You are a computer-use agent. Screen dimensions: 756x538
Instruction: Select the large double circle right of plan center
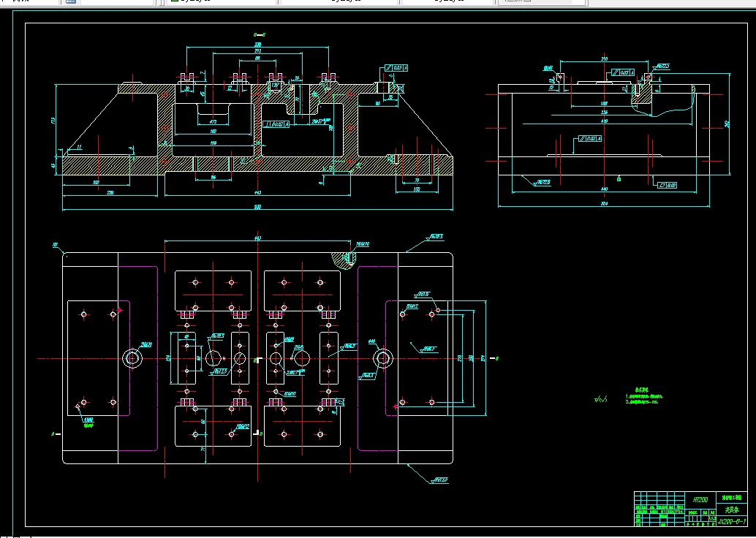383,358
